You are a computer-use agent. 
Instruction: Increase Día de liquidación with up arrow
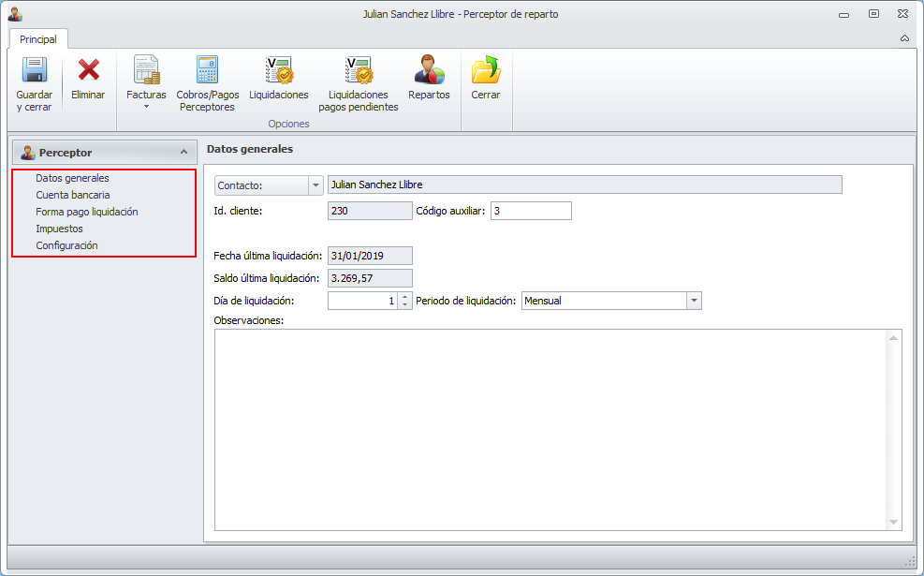tap(404, 297)
